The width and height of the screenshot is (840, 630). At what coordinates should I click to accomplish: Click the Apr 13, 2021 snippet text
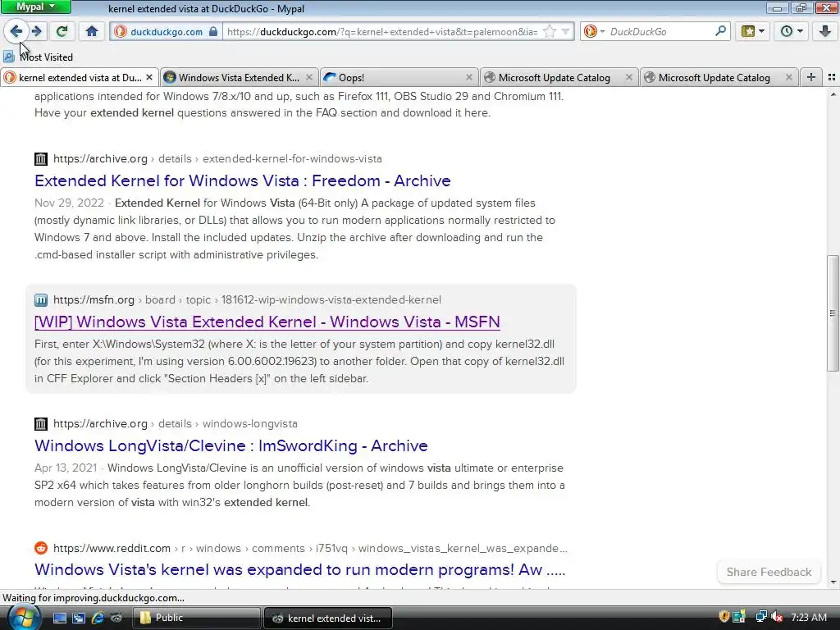[66, 468]
